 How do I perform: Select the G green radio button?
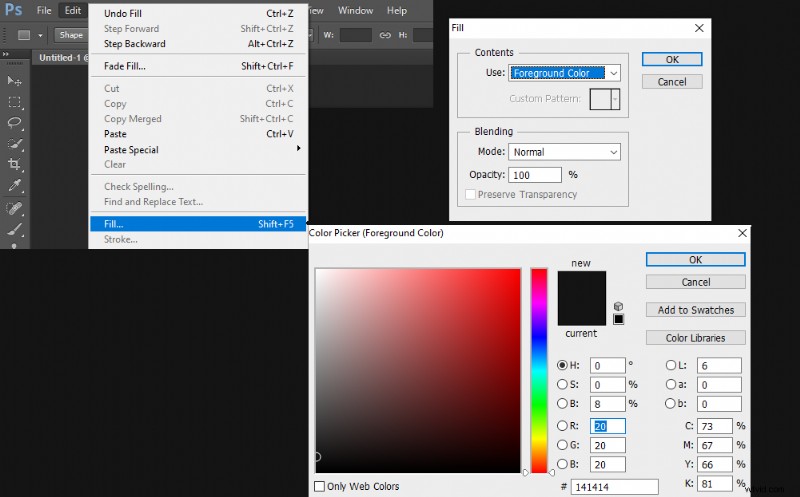pos(562,445)
